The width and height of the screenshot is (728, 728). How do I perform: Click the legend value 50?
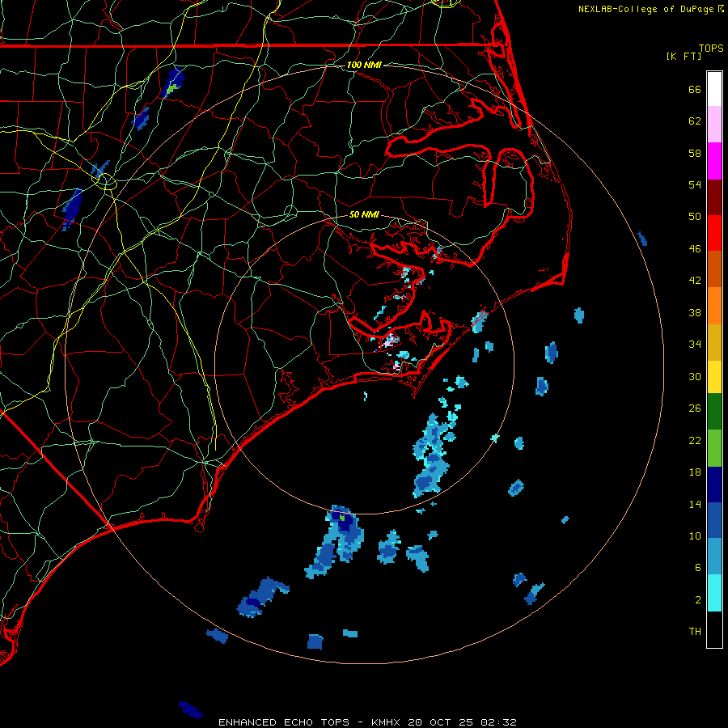click(x=695, y=216)
